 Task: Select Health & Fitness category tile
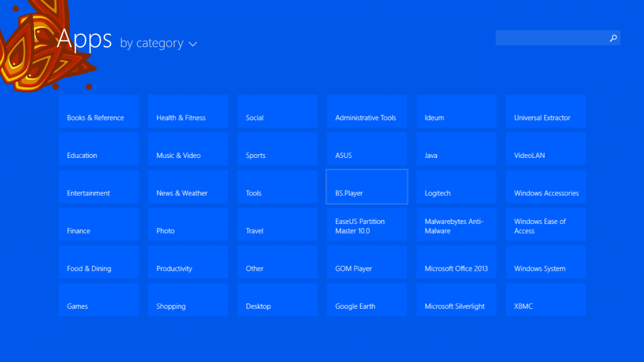tap(188, 111)
